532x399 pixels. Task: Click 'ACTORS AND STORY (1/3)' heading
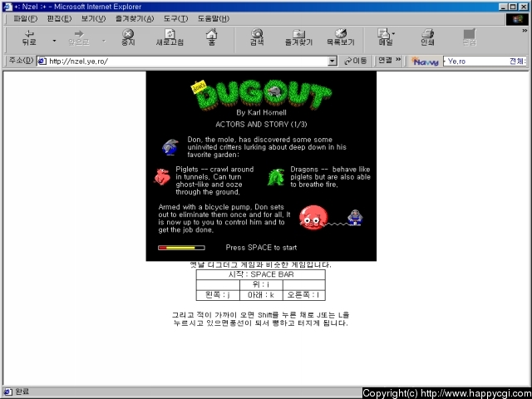coord(261,125)
